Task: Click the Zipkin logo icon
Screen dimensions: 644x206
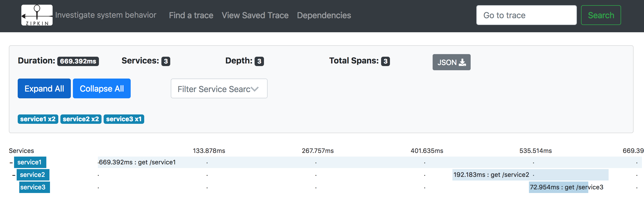Action: pyautogui.click(x=37, y=15)
